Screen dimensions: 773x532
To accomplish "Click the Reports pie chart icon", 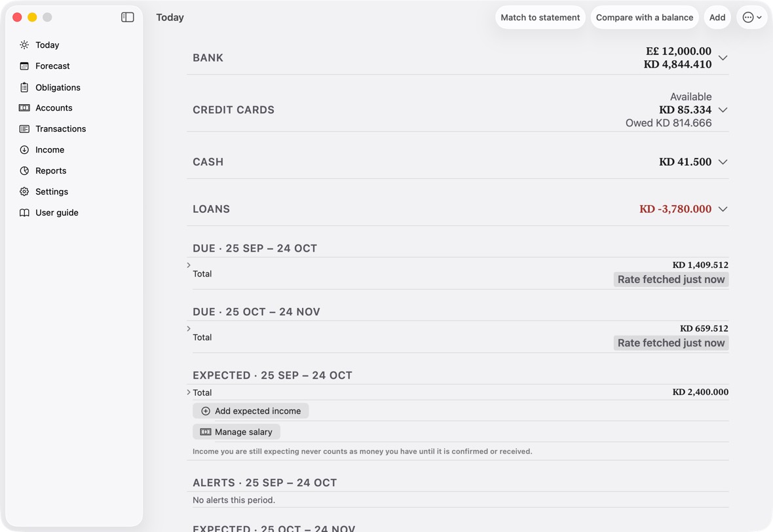I will coord(24,170).
